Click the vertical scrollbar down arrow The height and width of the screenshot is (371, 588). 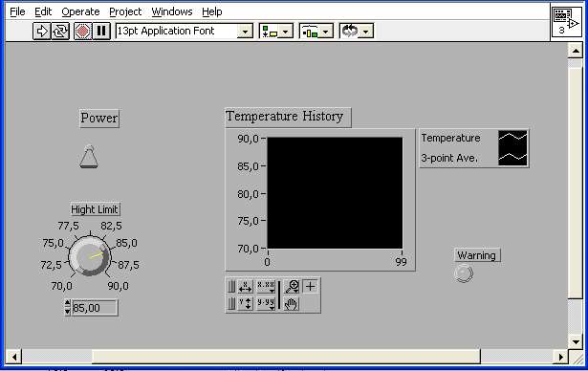(x=575, y=341)
